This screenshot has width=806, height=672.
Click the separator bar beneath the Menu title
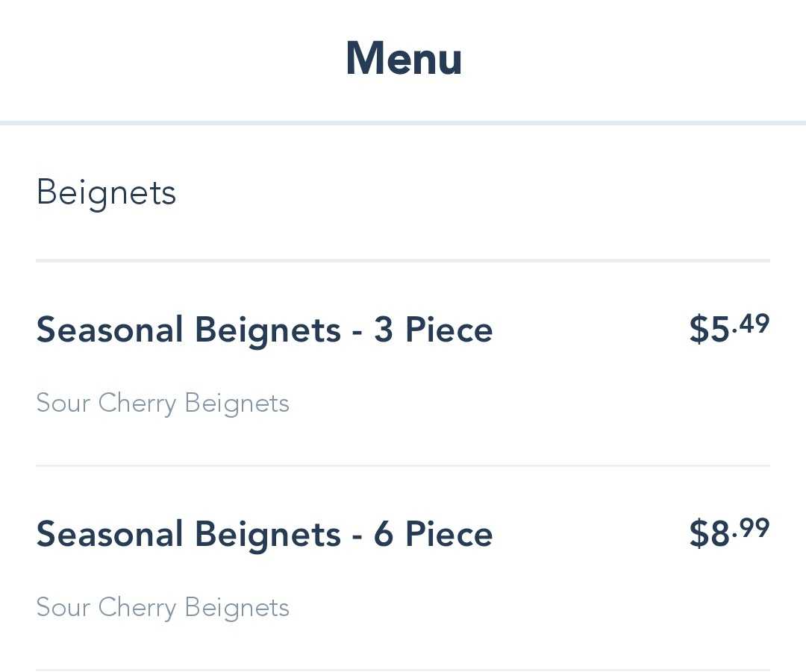click(403, 122)
